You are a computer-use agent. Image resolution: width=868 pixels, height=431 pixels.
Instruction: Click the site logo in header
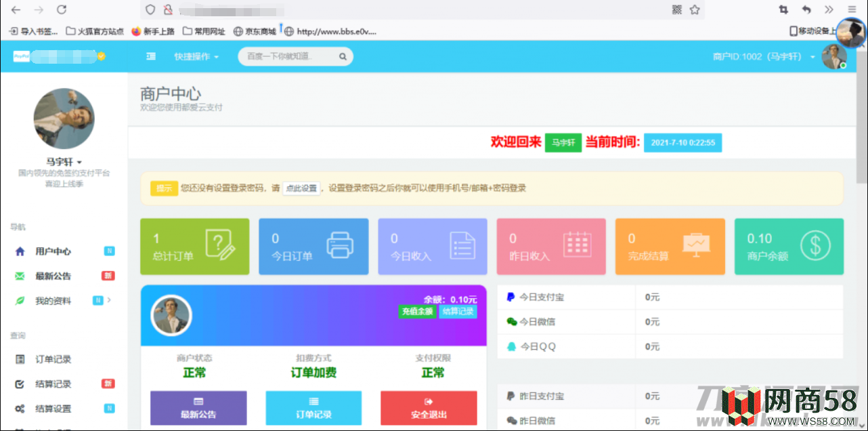point(60,57)
